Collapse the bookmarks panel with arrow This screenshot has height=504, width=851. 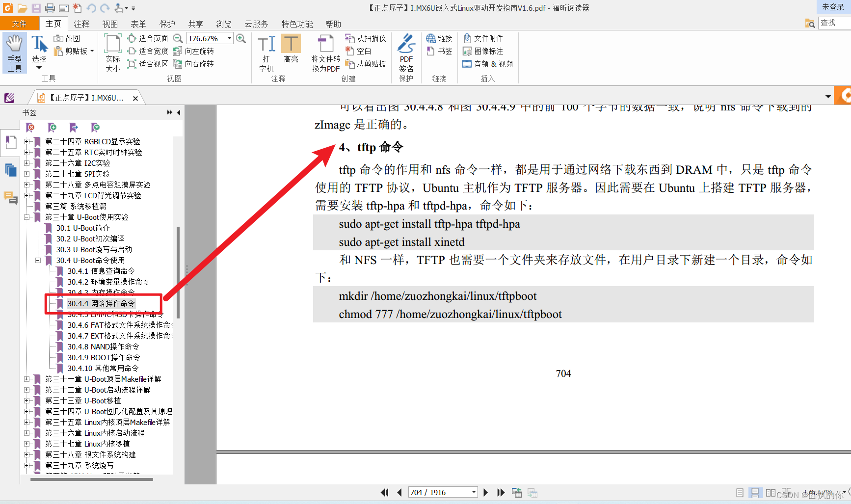pyautogui.click(x=179, y=112)
